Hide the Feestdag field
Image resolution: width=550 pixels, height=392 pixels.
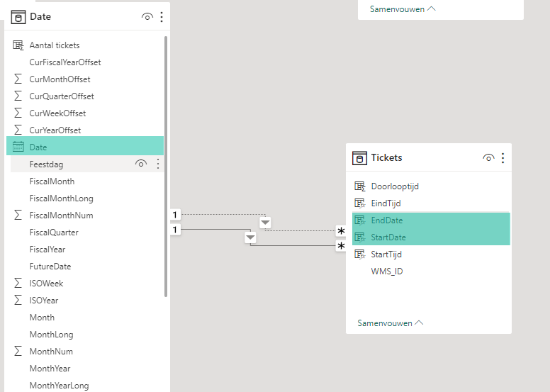click(141, 164)
